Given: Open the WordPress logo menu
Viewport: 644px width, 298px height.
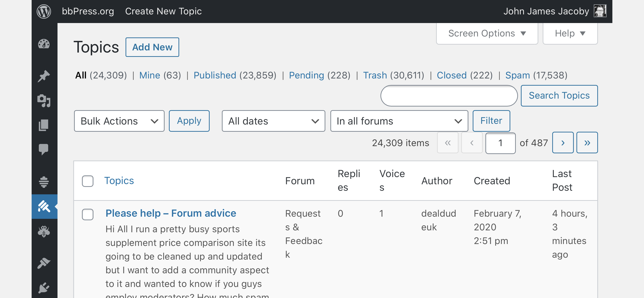Looking at the screenshot, I should (x=44, y=11).
